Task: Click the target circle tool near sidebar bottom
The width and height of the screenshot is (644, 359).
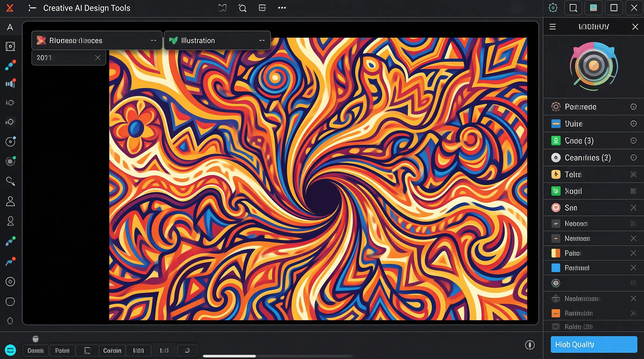Action: pyautogui.click(x=10, y=282)
